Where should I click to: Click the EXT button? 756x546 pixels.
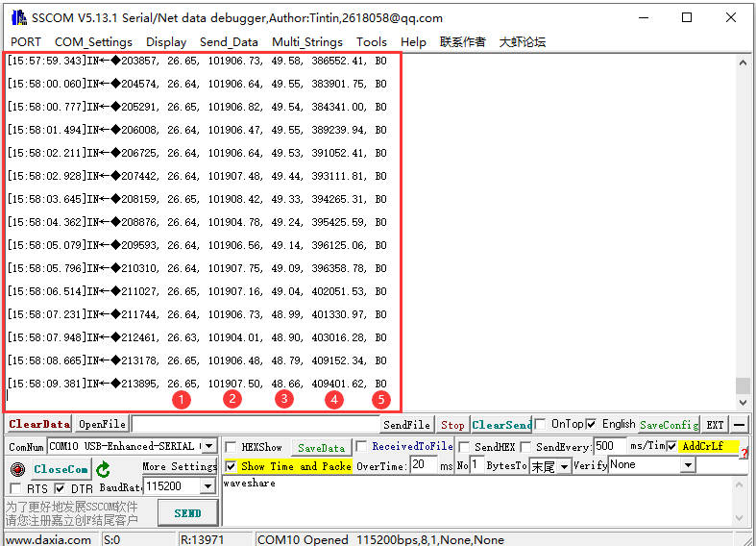715,425
